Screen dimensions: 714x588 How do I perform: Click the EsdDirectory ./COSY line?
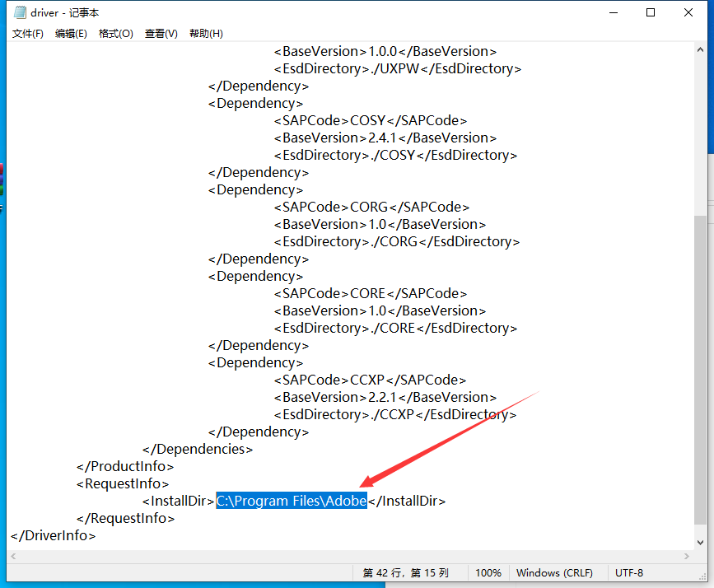point(395,155)
